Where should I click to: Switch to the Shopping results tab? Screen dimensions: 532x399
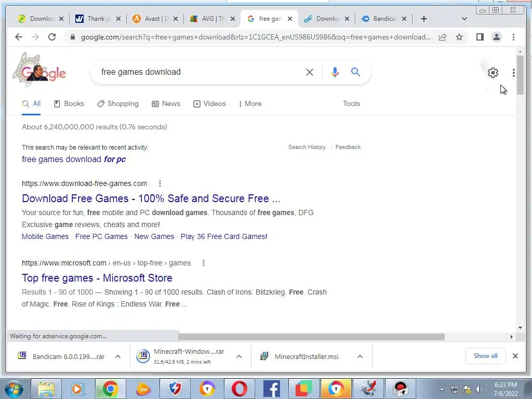118,104
